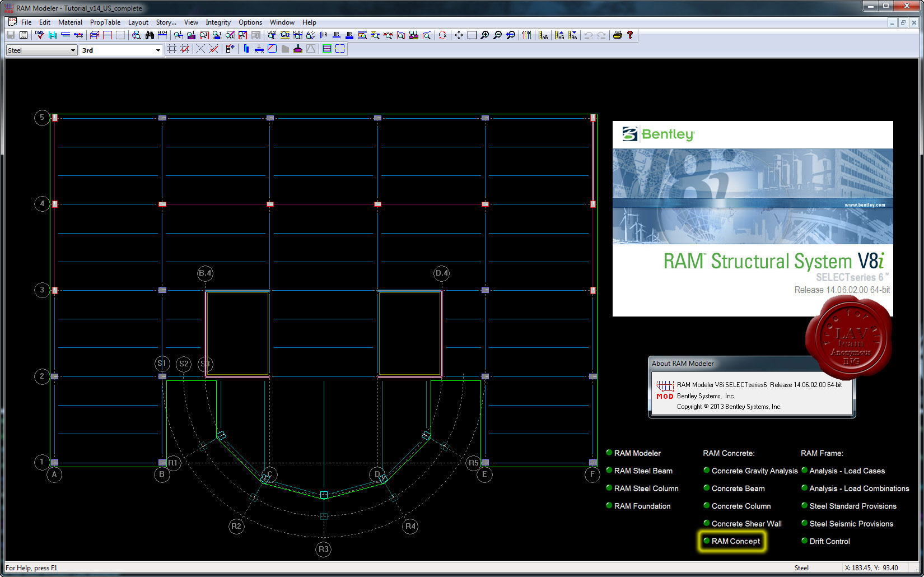Viewport: 924px width, 577px height.
Task: Open the Help menu
Action: tap(309, 22)
